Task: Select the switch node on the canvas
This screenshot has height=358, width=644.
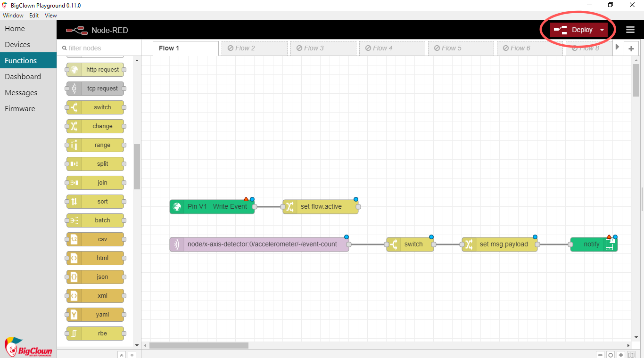Action: 410,244
